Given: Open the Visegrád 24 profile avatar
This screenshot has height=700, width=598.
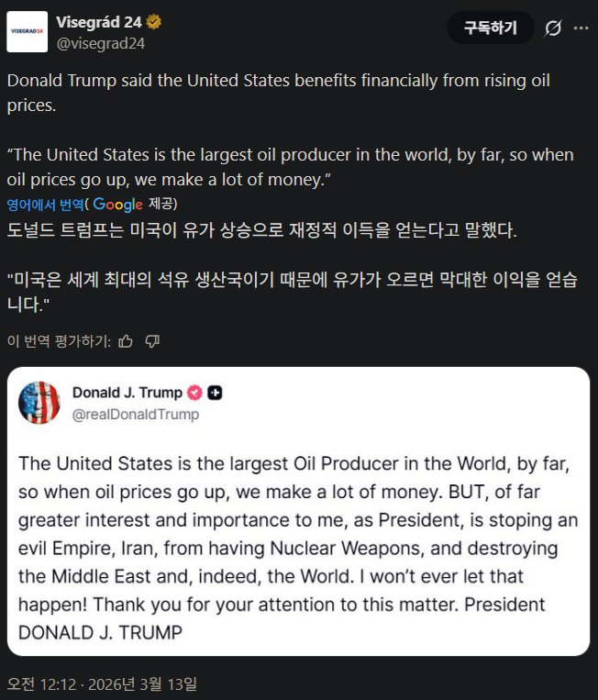Looking at the screenshot, I should tap(28, 32).
